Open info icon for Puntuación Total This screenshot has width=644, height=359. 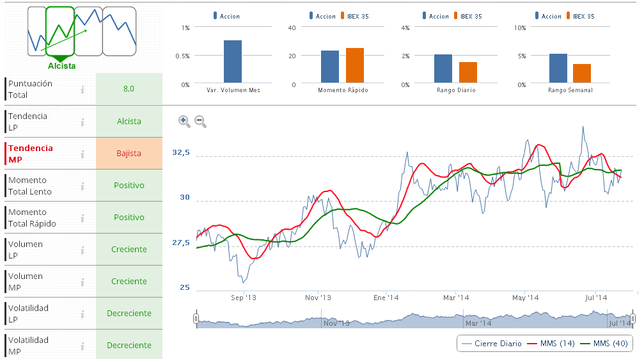pyautogui.click(x=82, y=90)
